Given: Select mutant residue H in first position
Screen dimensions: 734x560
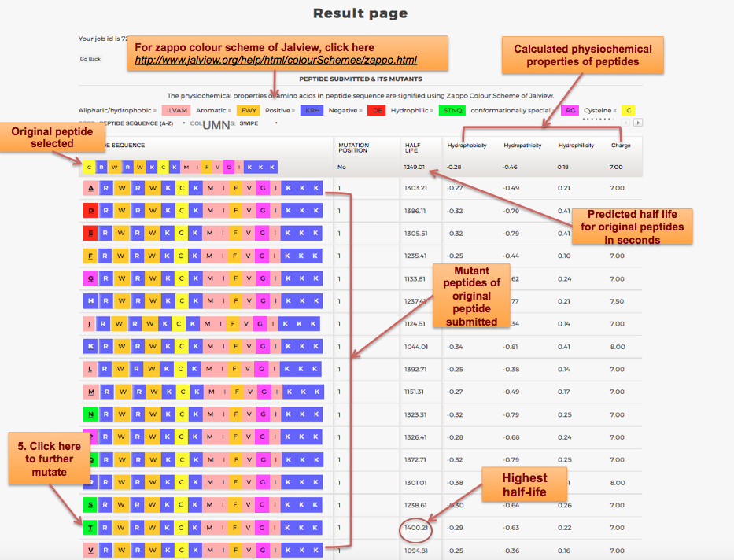Looking at the screenshot, I should tap(91, 301).
